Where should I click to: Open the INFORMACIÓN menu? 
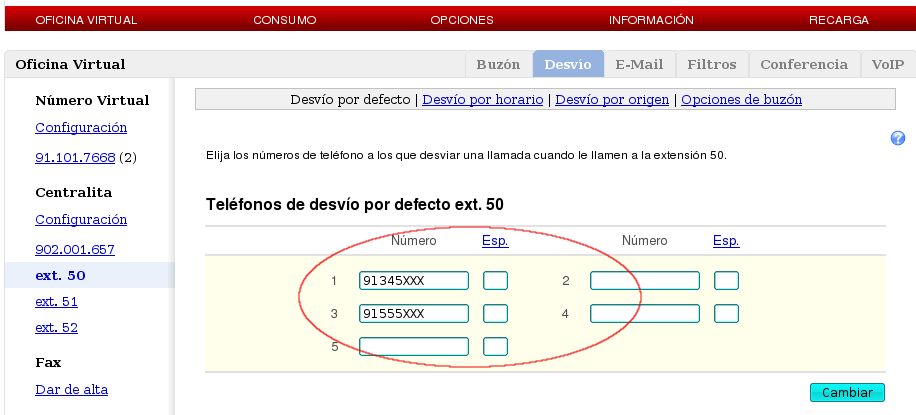coord(651,20)
